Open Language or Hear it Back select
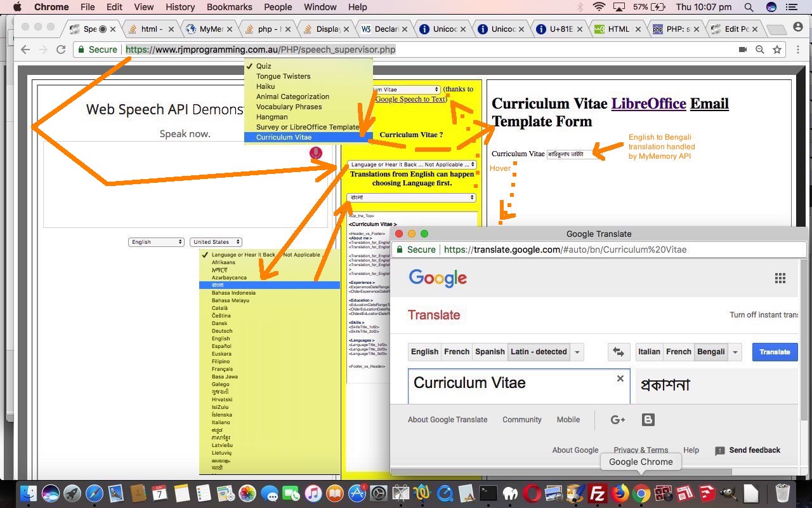Image resolution: width=812 pixels, height=508 pixels. point(412,164)
